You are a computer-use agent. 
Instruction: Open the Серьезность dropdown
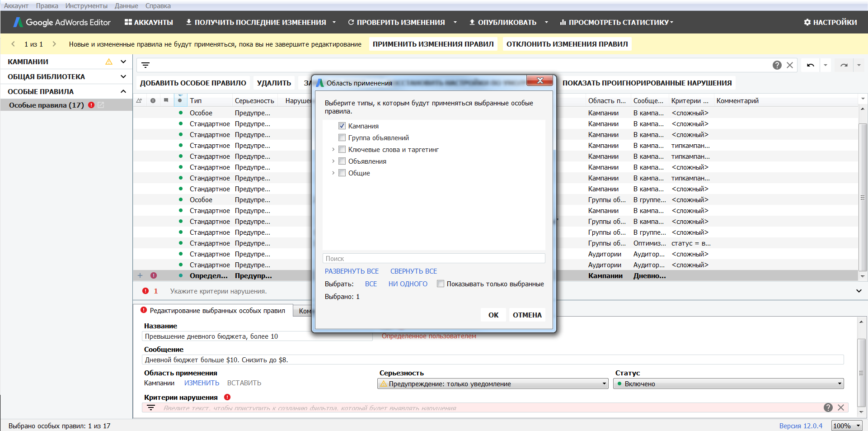[x=493, y=384]
